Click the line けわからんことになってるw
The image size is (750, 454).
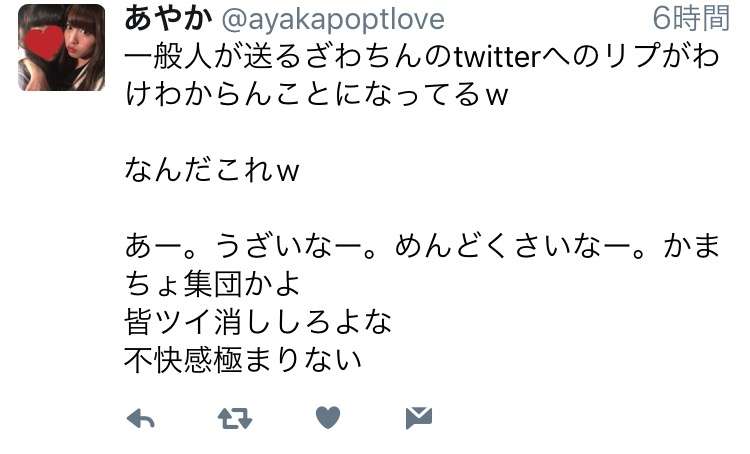click(316, 94)
